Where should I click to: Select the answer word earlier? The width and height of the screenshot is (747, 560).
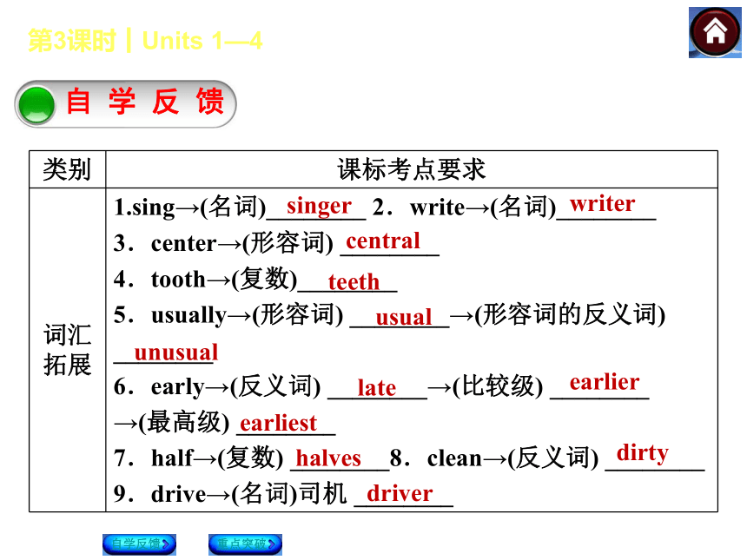[x=604, y=382]
